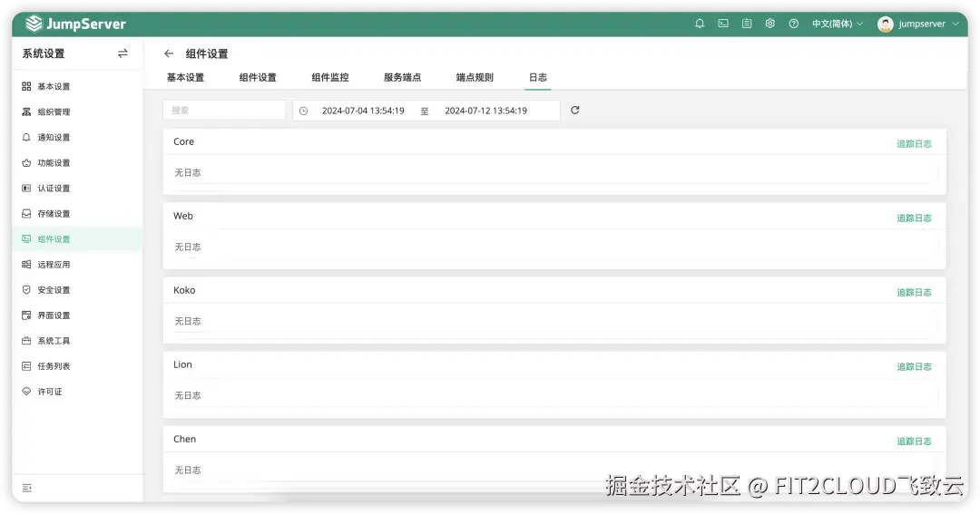Click the Koko component heading
Screen dimensions: 980x514
[x=184, y=290]
